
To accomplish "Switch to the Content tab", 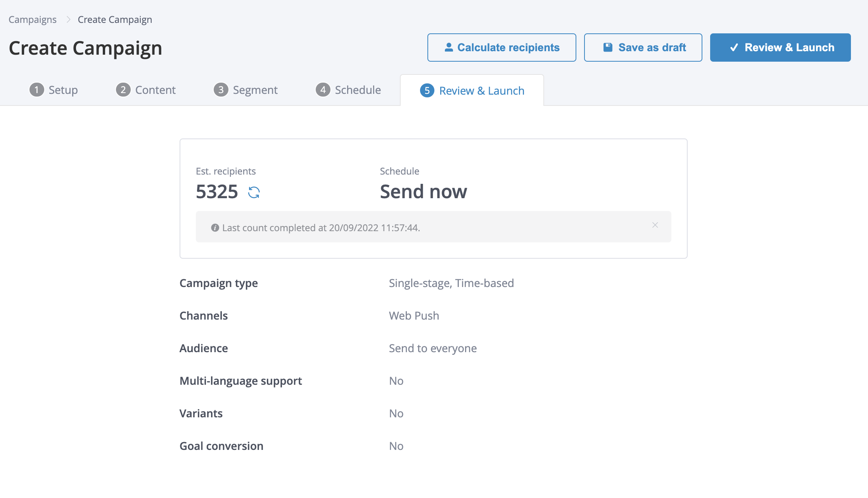I will 155,90.
